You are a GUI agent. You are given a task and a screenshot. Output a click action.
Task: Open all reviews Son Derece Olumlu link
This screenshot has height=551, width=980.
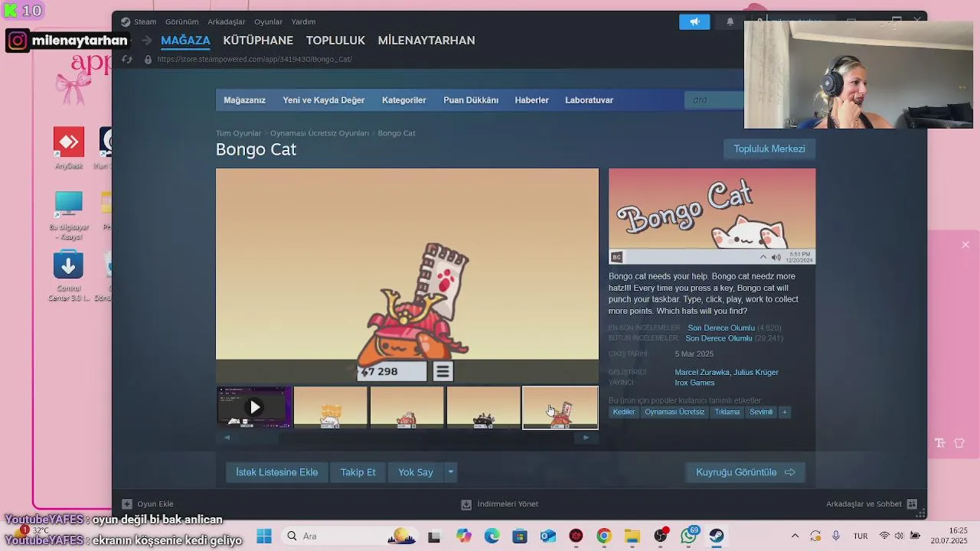719,338
